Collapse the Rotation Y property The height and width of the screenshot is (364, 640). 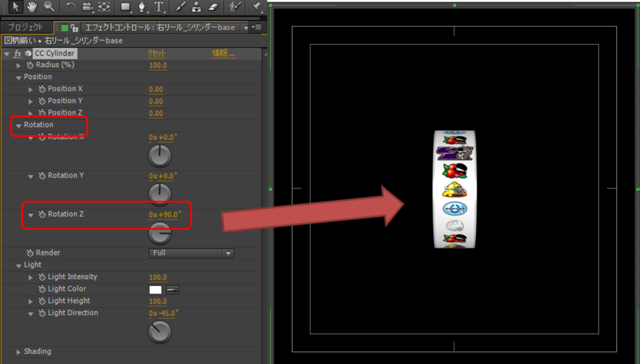31,177
